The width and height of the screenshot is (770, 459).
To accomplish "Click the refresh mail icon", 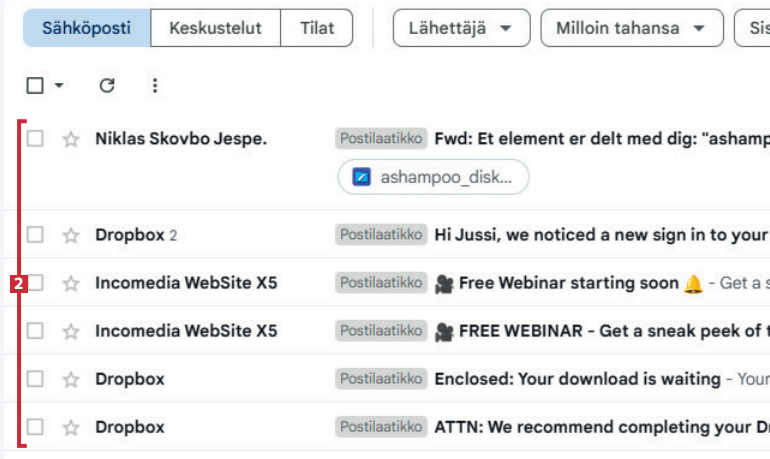I will click(x=107, y=86).
